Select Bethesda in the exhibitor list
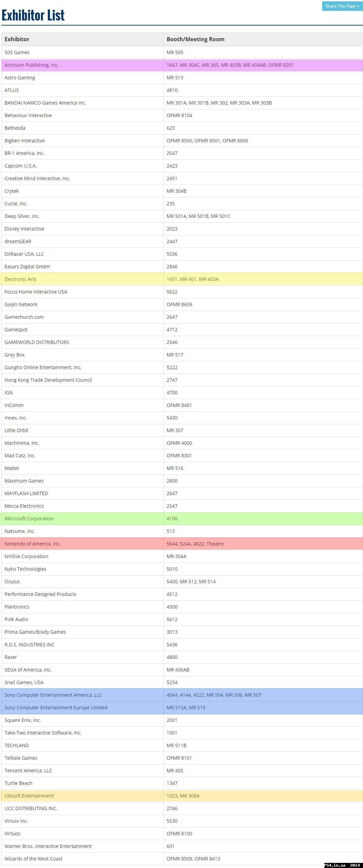 (x=15, y=128)
